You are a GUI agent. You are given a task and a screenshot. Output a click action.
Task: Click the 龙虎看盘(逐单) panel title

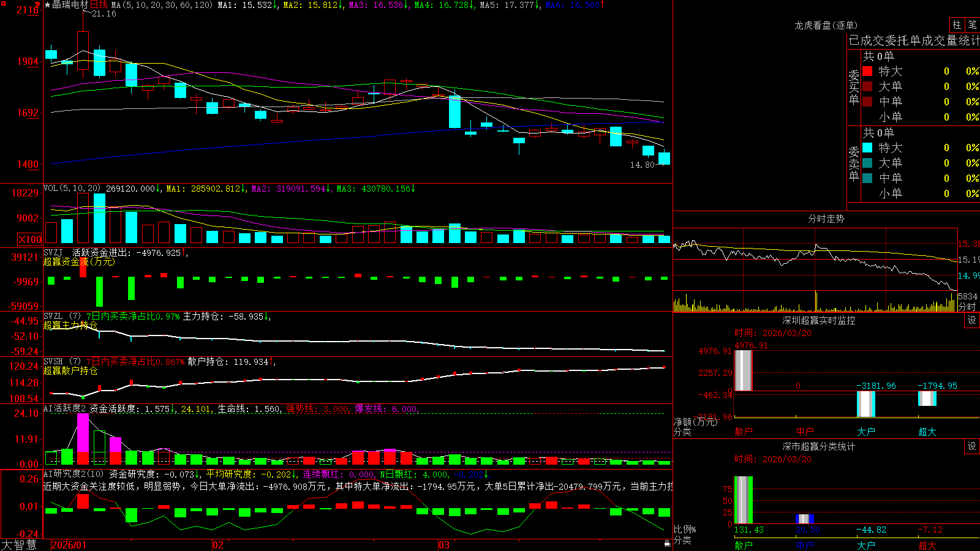(826, 25)
